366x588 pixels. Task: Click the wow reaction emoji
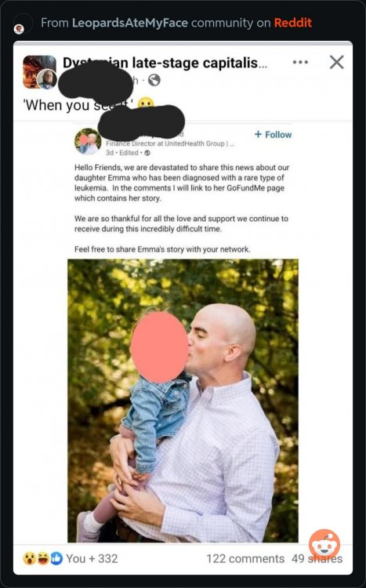(x=29, y=558)
